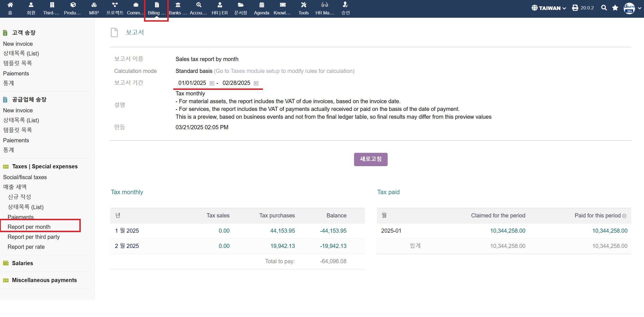Open the Billing top menu tab
Viewport: 644px width, 317px height.
(156, 8)
